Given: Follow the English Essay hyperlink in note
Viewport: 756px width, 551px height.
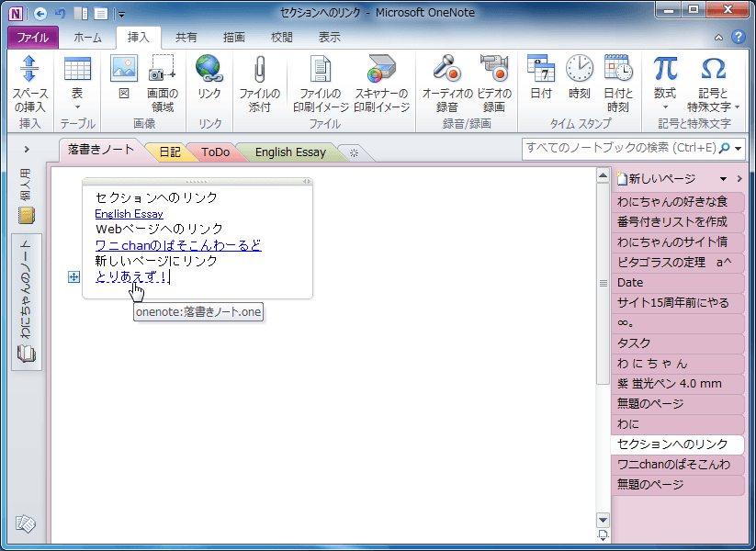Looking at the screenshot, I should pos(130,214).
